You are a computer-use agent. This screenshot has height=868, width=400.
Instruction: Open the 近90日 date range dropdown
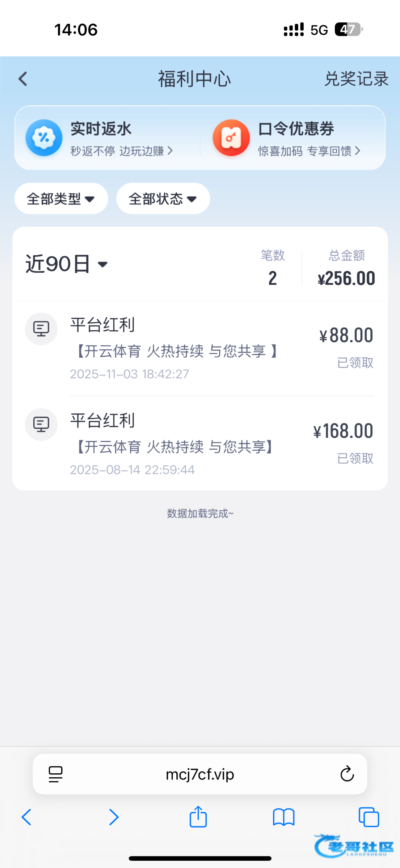(67, 264)
